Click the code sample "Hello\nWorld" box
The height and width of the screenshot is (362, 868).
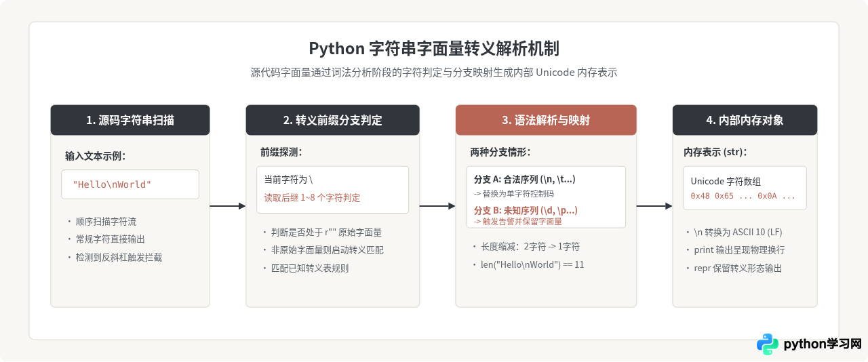click(130, 184)
